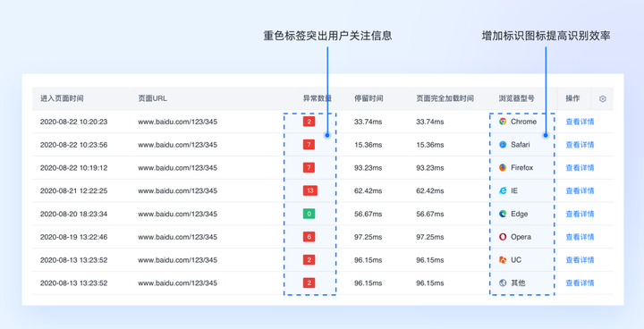This screenshot has width=644, height=329.
Task: Click the Safari browser name text
Action: click(521, 145)
